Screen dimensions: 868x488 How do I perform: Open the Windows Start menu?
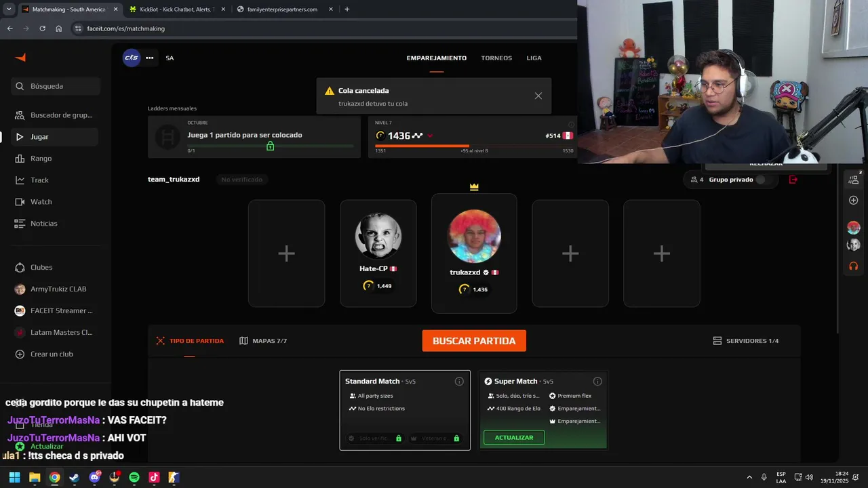coord(14,477)
